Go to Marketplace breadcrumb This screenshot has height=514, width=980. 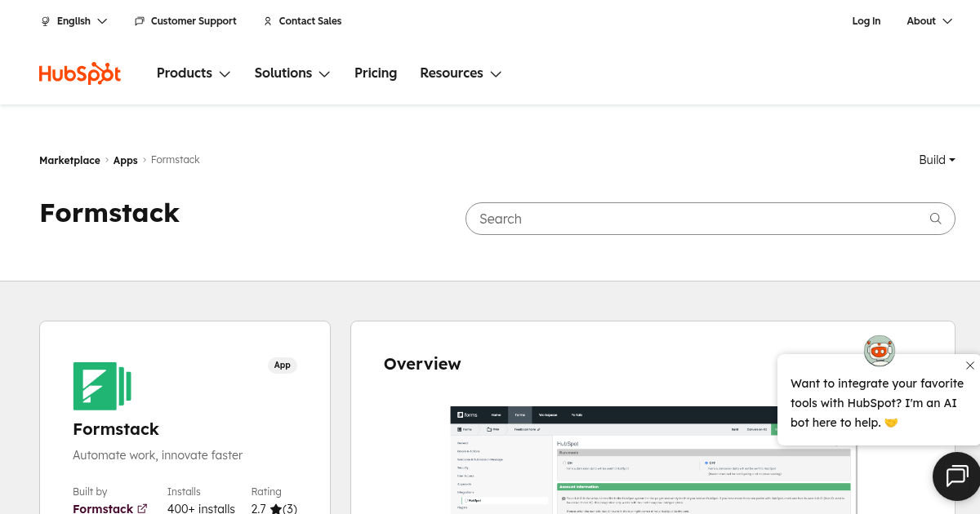(69, 161)
